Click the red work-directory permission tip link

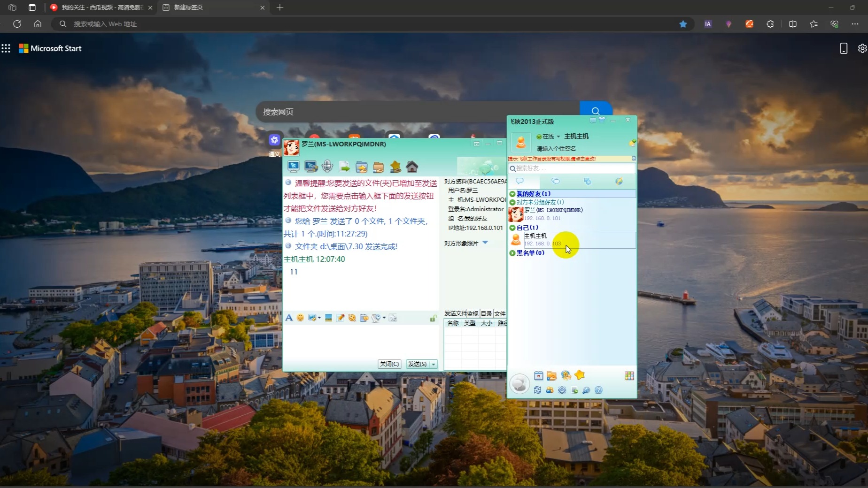point(552,159)
